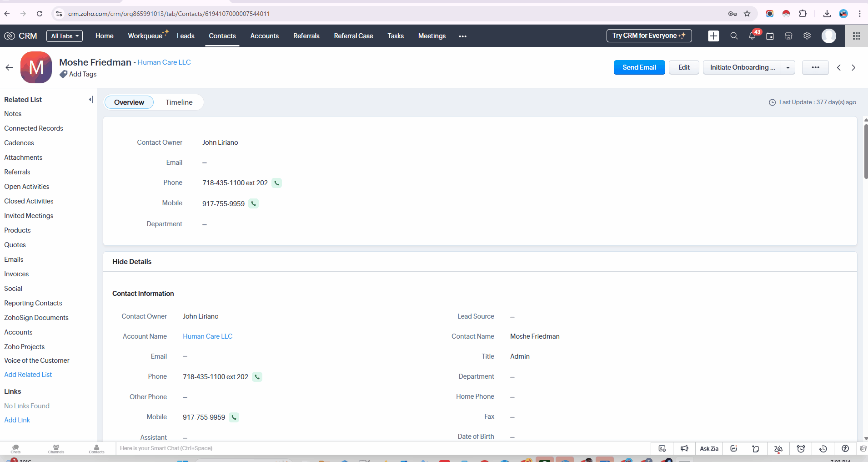Open the reminders alarm clock icon

point(801,448)
